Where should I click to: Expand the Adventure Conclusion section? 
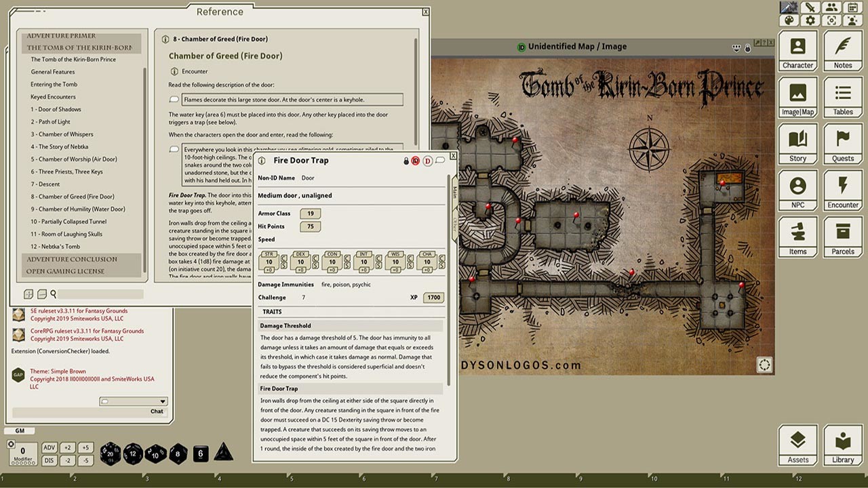(71, 259)
